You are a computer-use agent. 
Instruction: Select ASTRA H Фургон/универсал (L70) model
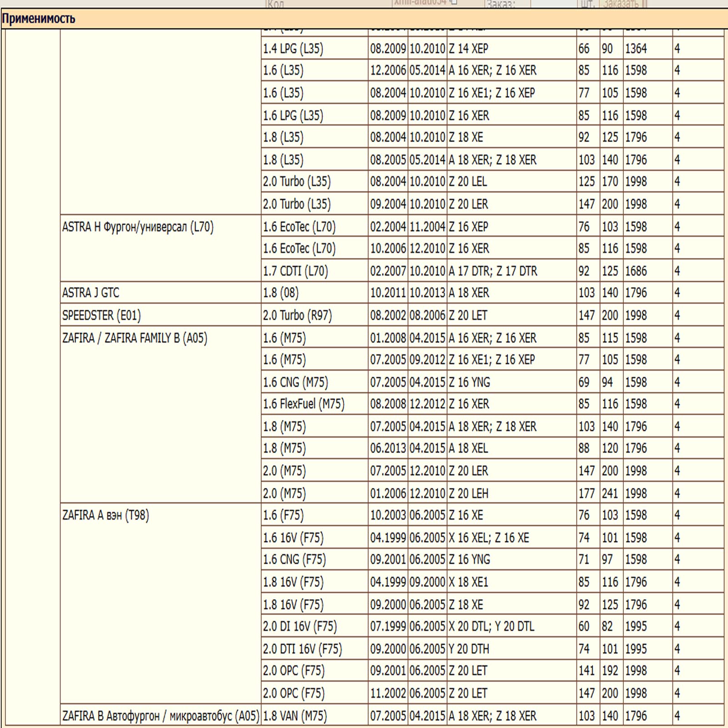pos(137,227)
